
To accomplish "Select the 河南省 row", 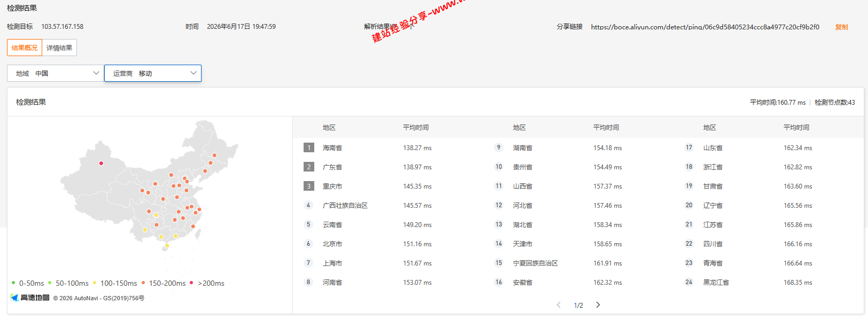I will point(388,282).
